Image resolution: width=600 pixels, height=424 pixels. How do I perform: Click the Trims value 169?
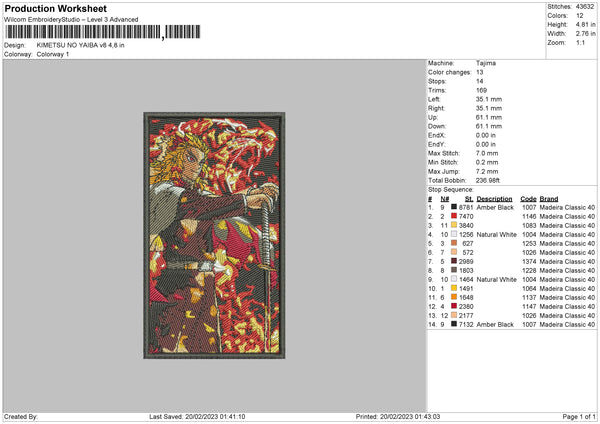[x=481, y=90]
